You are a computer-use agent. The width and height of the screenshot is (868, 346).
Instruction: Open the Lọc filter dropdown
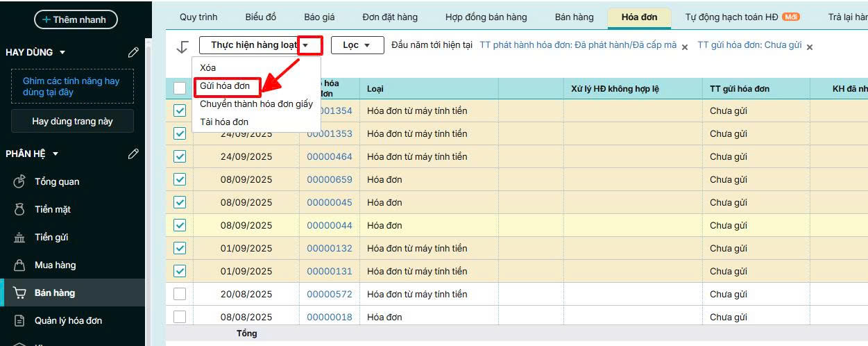click(x=357, y=45)
